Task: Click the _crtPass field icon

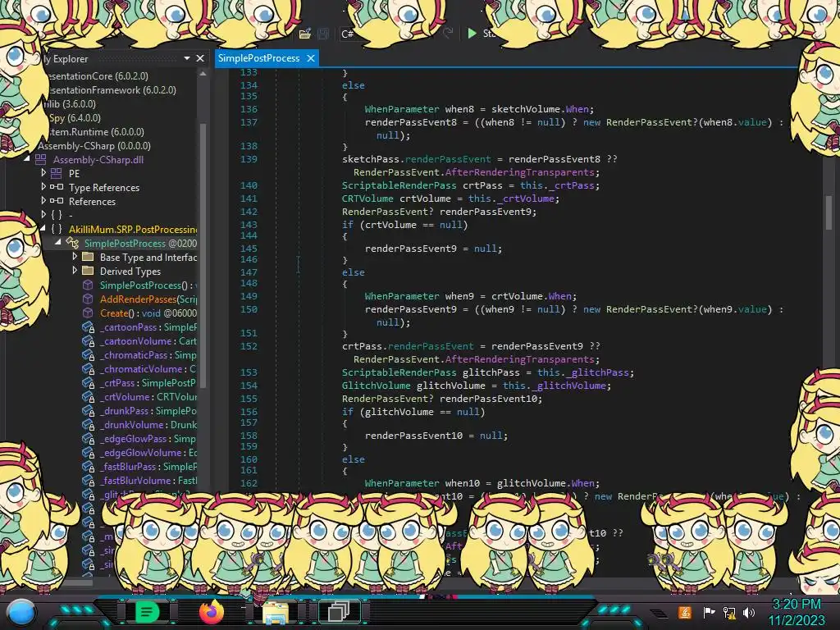Action: click(x=88, y=382)
